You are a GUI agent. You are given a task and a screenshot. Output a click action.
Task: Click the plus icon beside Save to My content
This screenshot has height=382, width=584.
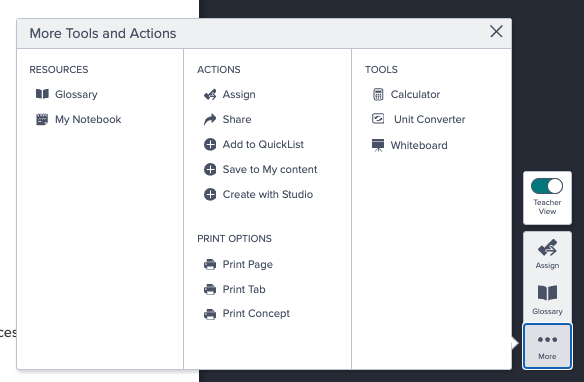210,169
